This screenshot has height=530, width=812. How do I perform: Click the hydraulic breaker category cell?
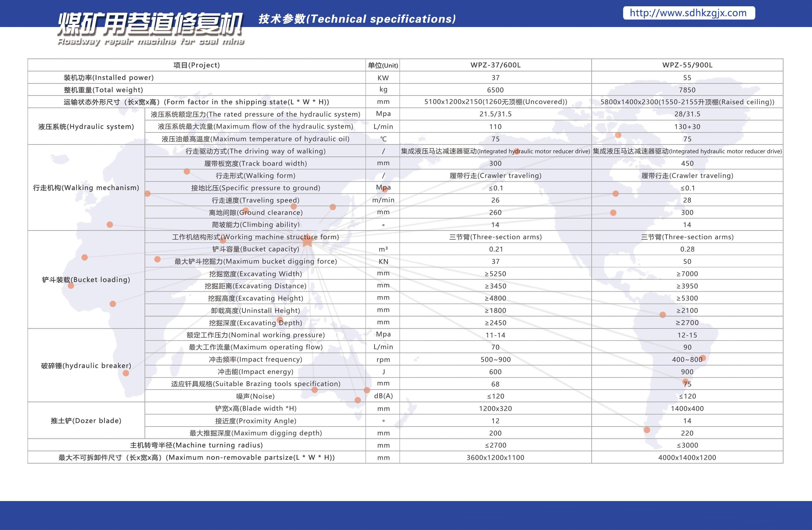[x=86, y=365]
